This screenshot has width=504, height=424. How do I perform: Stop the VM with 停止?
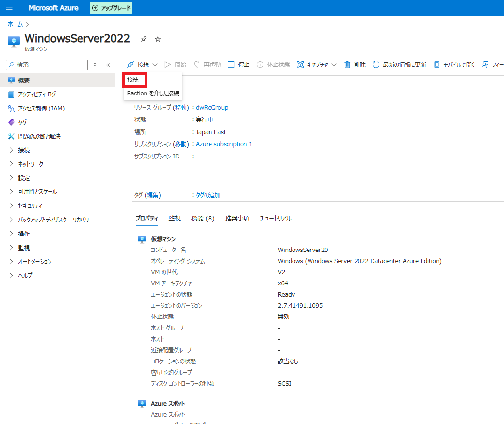pyautogui.click(x=239, y=65)
